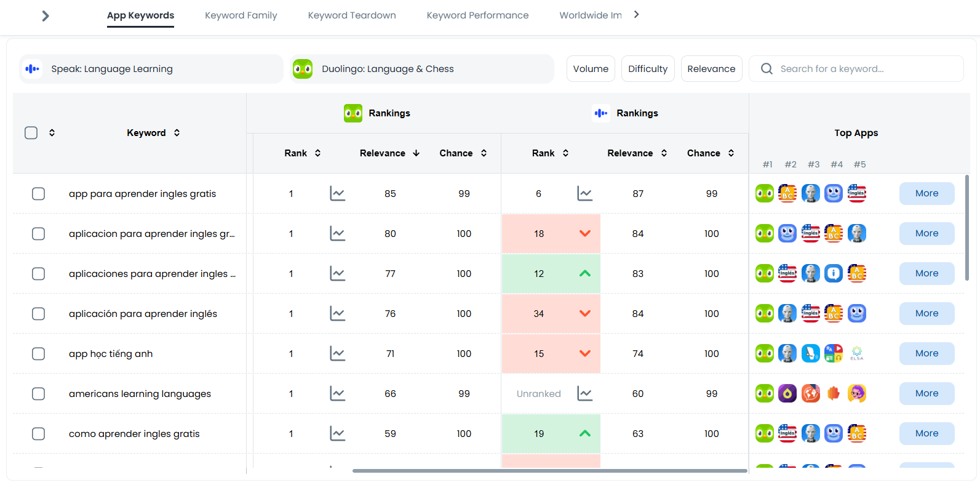The height and width of the screenshot is (485, 980).
Task: Open #1 top app Duolingo in 'app para aprender ingles gratis' row
Action: point(765,193)
